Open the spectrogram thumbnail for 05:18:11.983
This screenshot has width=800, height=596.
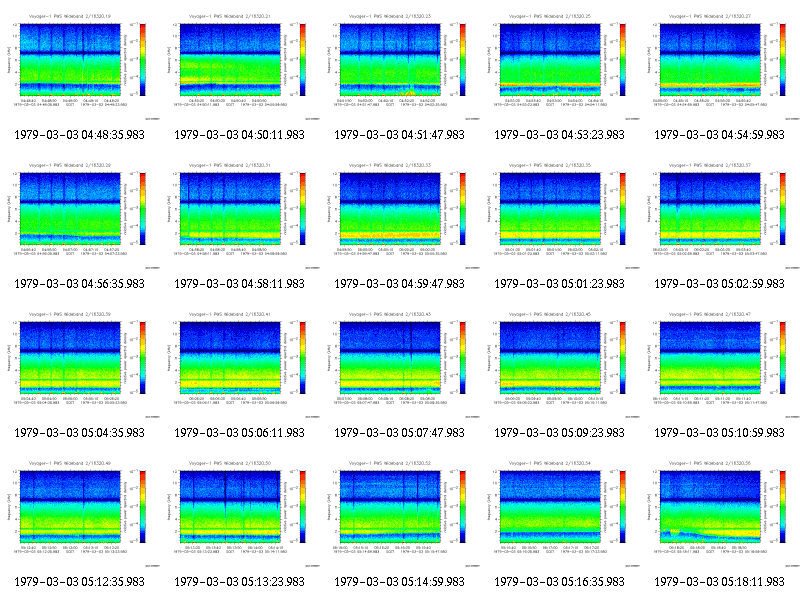point(720,513)
